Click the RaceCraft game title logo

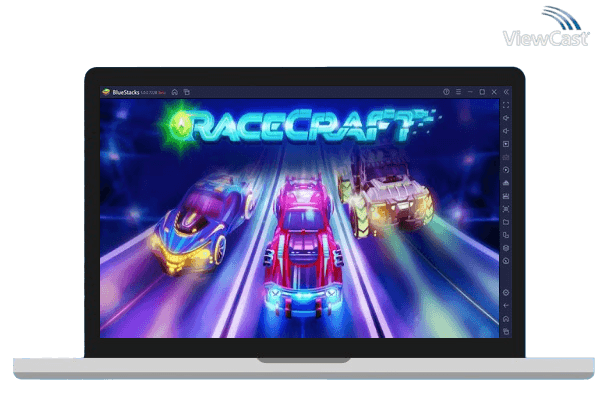click(299, 127)
